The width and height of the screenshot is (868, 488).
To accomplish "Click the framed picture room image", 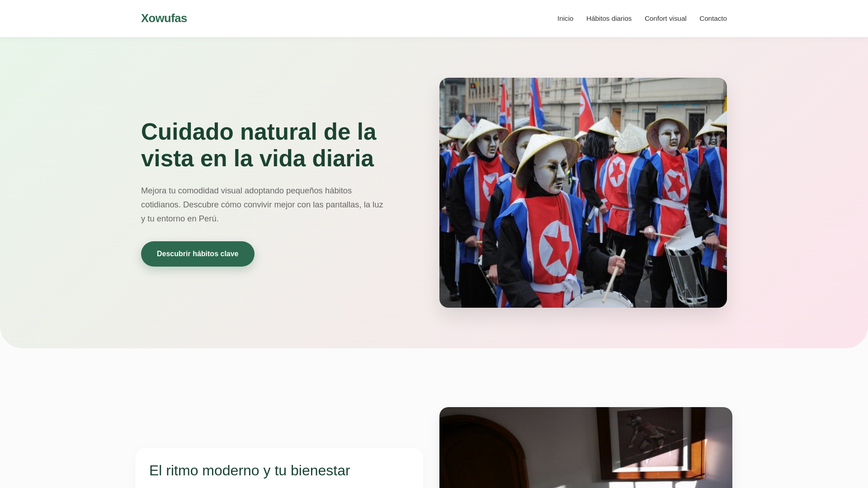I will pos(586,447).
